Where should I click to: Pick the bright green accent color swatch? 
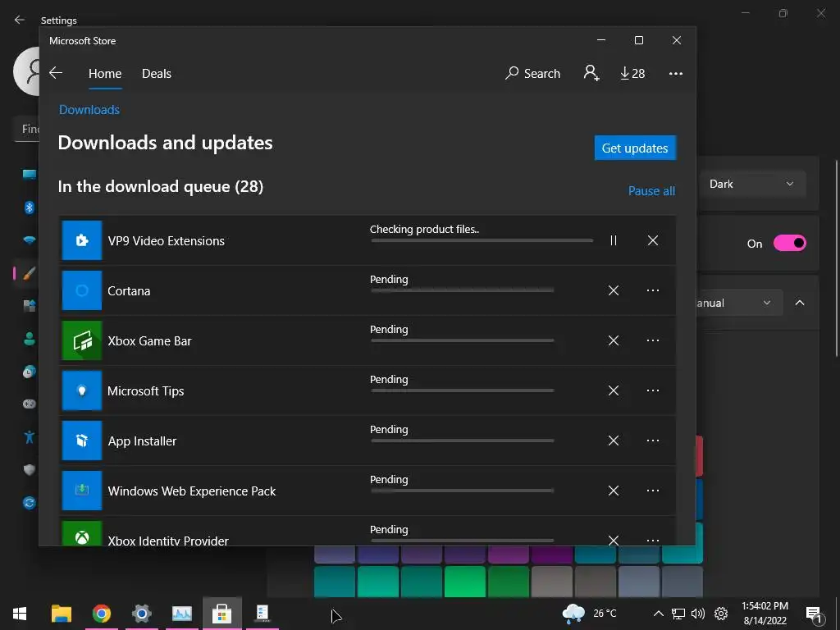coord(465,582)
